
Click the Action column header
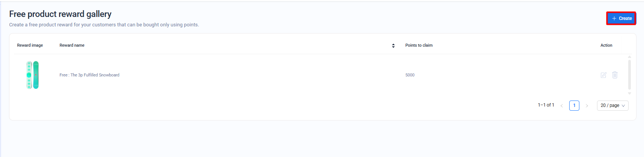pos(606,45)
